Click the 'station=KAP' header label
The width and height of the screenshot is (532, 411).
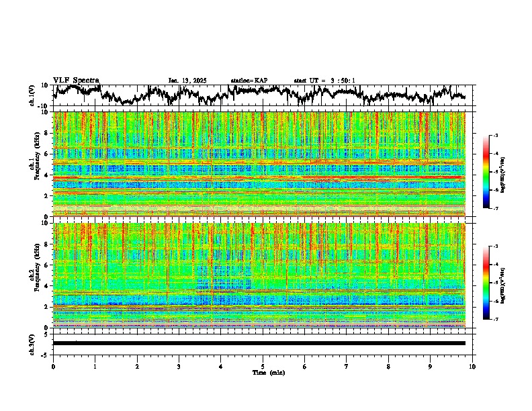coord(249,81)
